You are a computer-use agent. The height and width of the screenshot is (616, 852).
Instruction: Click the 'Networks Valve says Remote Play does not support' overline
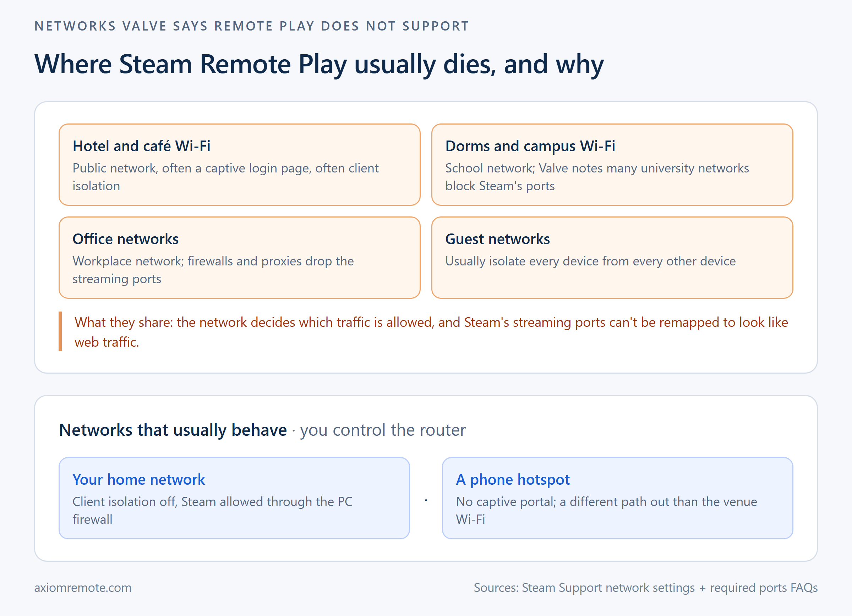[x=252, y=26]
